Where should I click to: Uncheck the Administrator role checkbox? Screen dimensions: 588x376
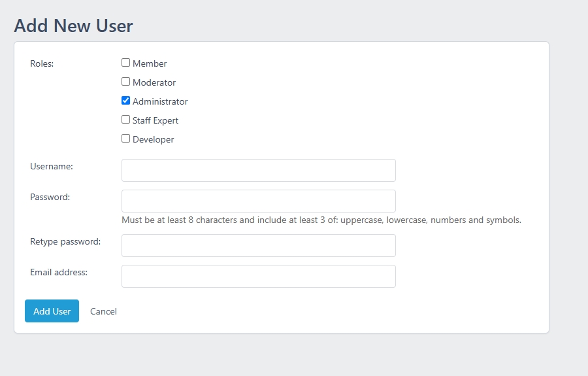coord(125,101)
